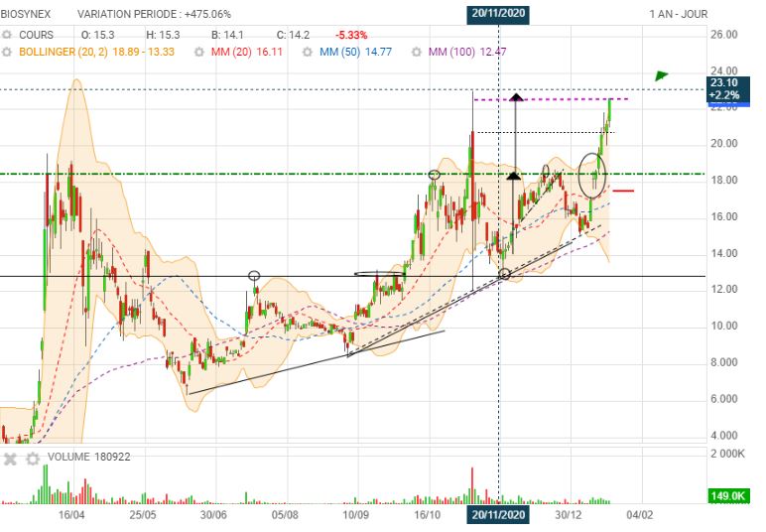Image resolution: width=766 pixels, height=532 pixels.
Task: Click the 26.00 price axis label
Action: [x=724, y=34]
